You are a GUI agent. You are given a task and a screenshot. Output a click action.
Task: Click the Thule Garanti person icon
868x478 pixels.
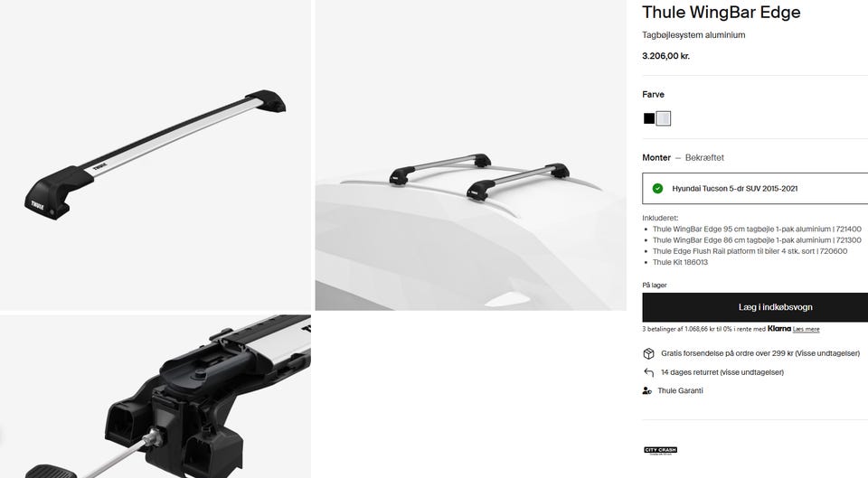(647, 390)
